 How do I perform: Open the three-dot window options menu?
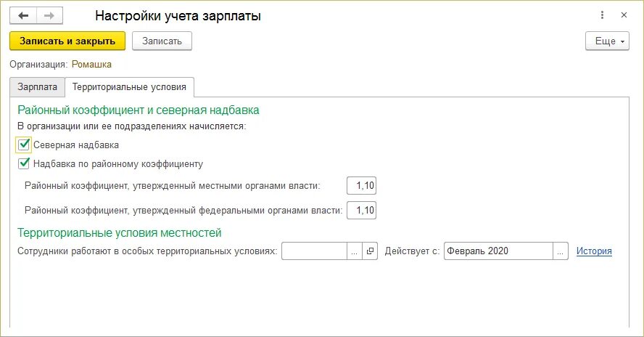603,15
